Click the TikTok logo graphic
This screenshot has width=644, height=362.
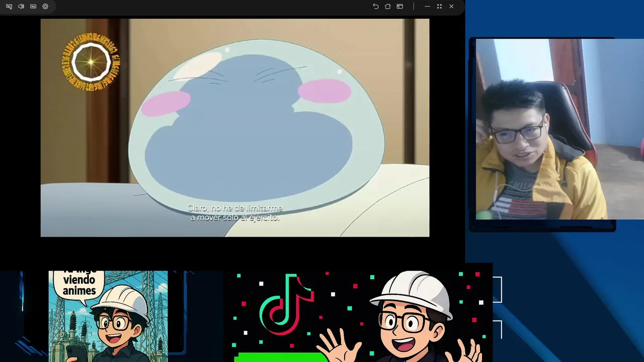click(x=287, y=305)
